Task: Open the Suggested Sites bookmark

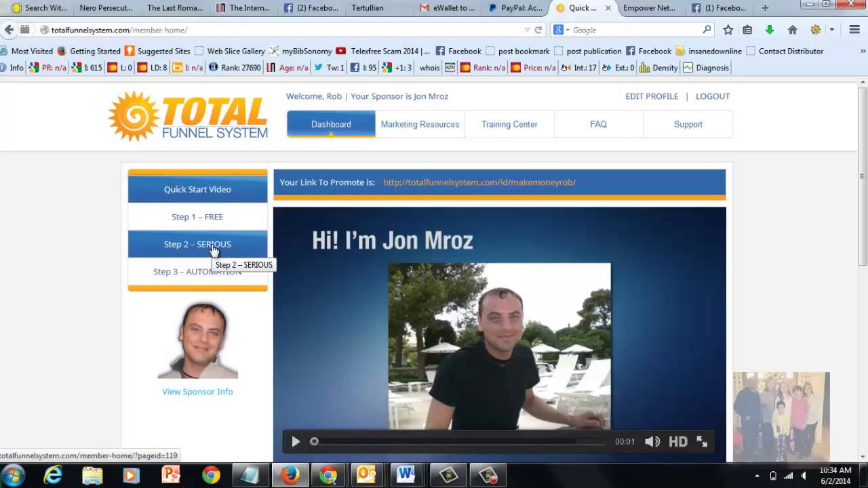Action: point(157,51)
